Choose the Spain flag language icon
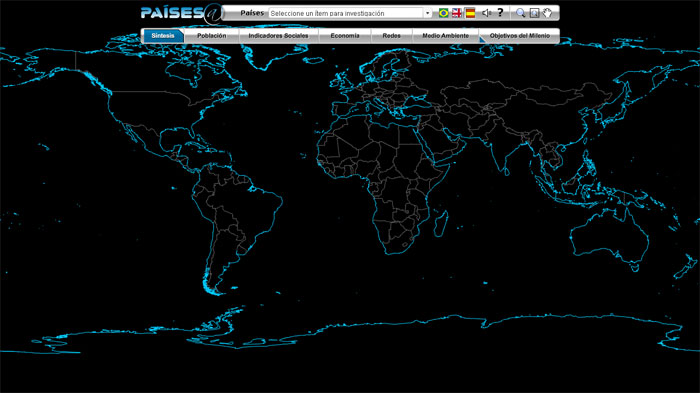The width and height of the screenshot is (700, 393). [470, 13]
